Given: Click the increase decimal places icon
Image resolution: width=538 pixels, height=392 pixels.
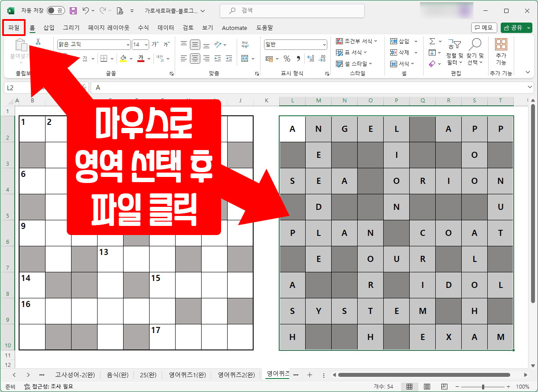Looking at the screenshot, I should point(311,58).
